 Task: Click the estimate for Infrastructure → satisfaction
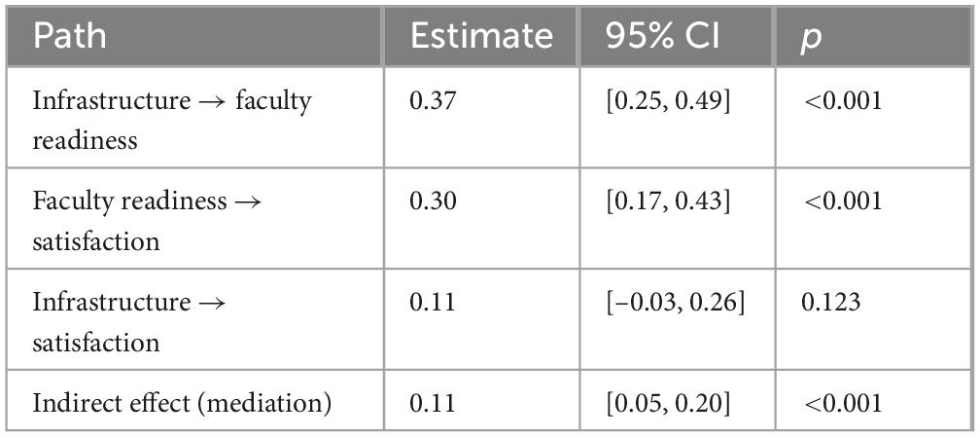point(431,302)
